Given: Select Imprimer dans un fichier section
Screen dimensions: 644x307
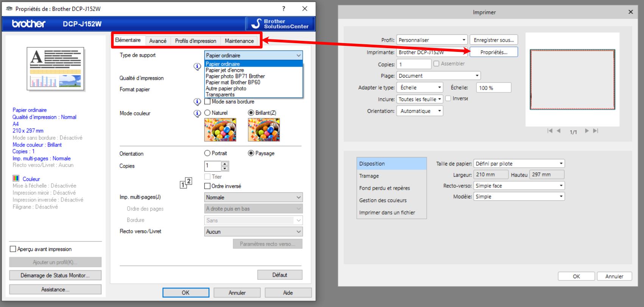Looking at the screenshot, I should [x=392, y=212].
